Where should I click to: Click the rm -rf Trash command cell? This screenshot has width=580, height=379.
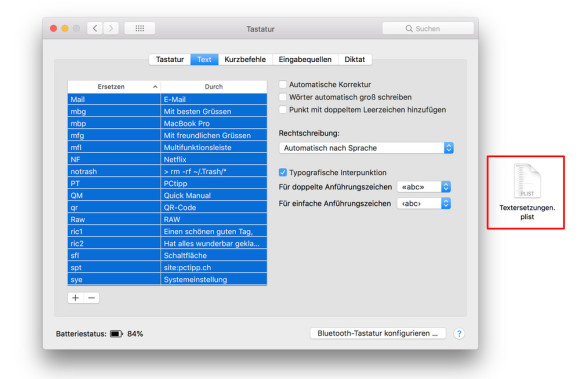click(x=214, y=171)
